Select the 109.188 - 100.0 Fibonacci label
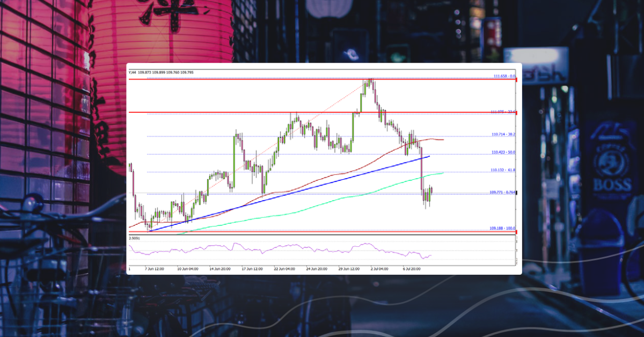The height and width of the screenshot is (337, 644). (502, 228)
